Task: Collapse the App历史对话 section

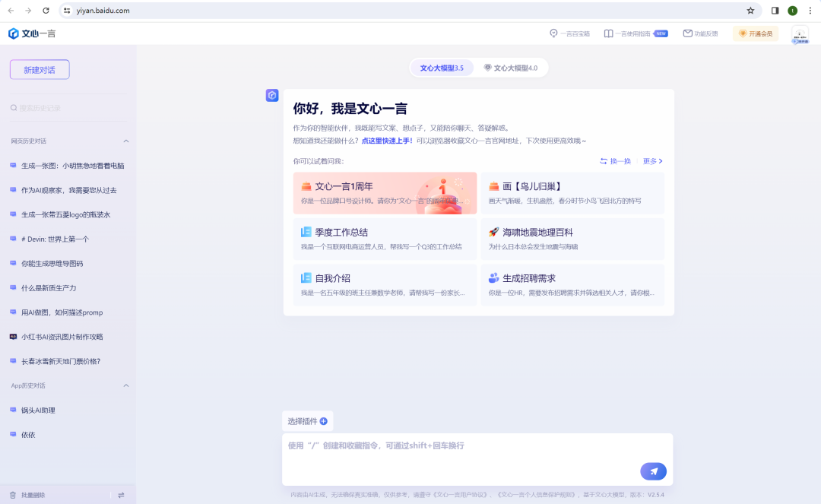Action: [125, 385]
